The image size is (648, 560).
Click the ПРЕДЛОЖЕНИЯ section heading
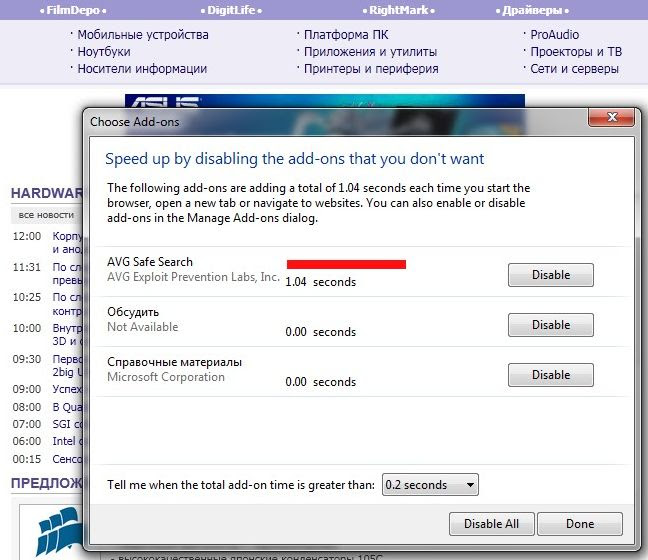[x=47, y=483]
